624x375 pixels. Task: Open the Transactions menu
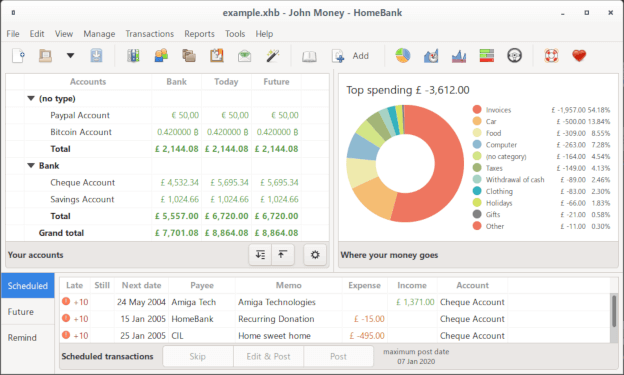[x=150, y=34]
